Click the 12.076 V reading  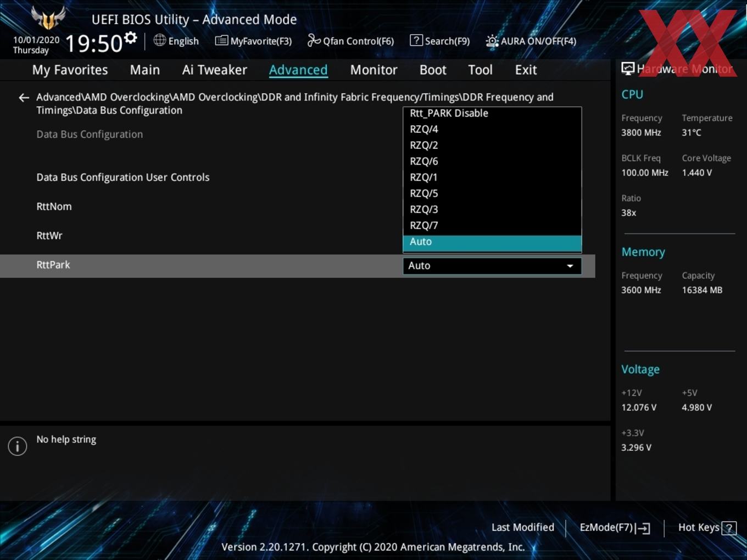tap(639, 407)
